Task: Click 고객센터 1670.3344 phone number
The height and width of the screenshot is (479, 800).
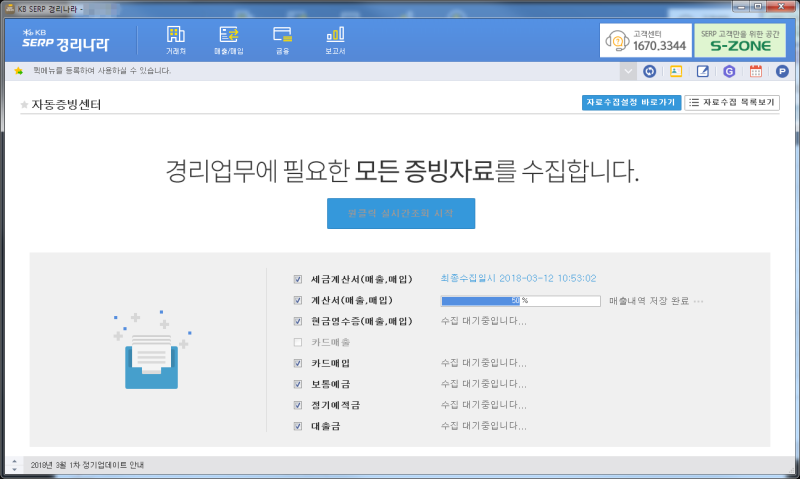Action: click(659, 46)
